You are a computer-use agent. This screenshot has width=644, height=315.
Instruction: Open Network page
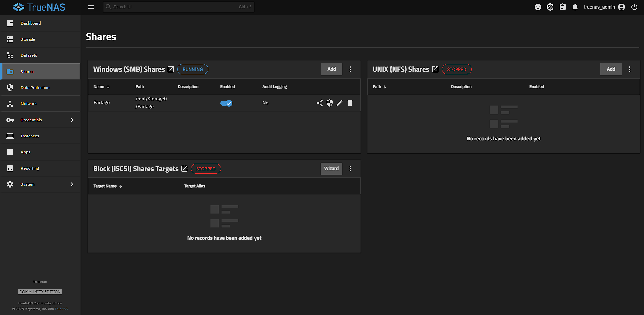click(40, 104)
